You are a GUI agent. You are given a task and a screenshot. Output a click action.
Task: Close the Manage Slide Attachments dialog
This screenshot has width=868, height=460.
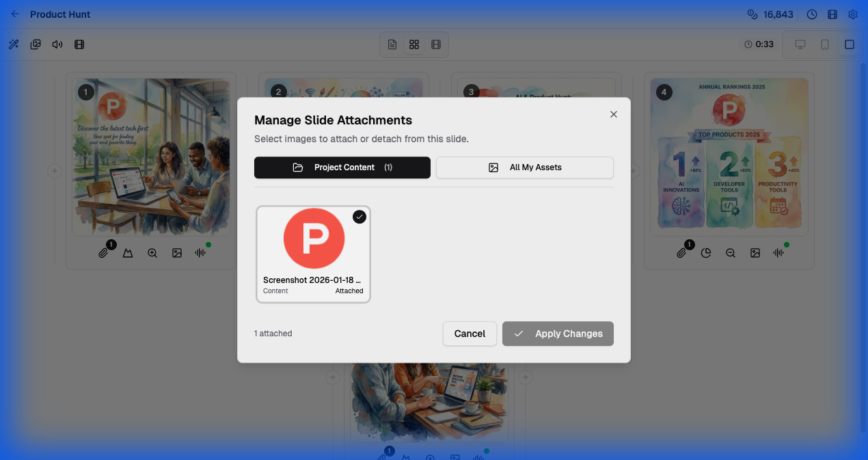[x=614, y=114]
